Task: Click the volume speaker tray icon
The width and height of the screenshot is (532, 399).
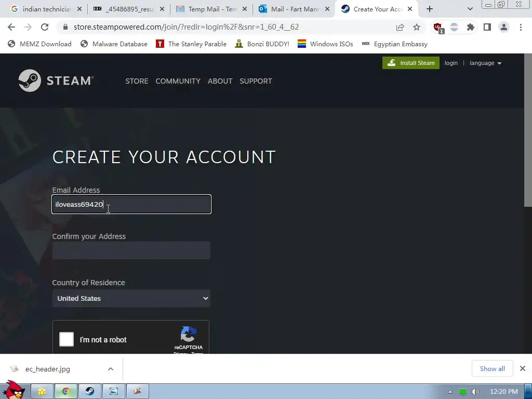Action: click(x=475, y=392)
